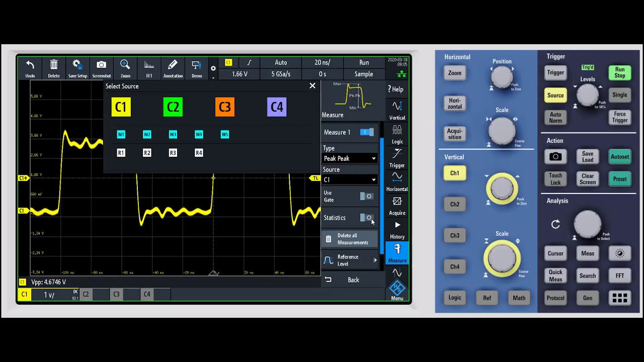This screenshot has height=362, width=644.
Task: Open the trigger slope setting in header
Action: pos(249,62)
